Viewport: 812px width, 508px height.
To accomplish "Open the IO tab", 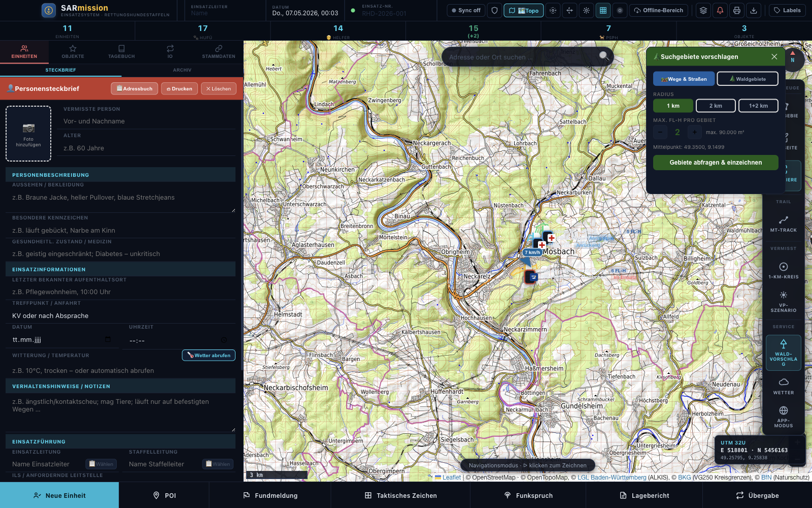I will [170, 52].
